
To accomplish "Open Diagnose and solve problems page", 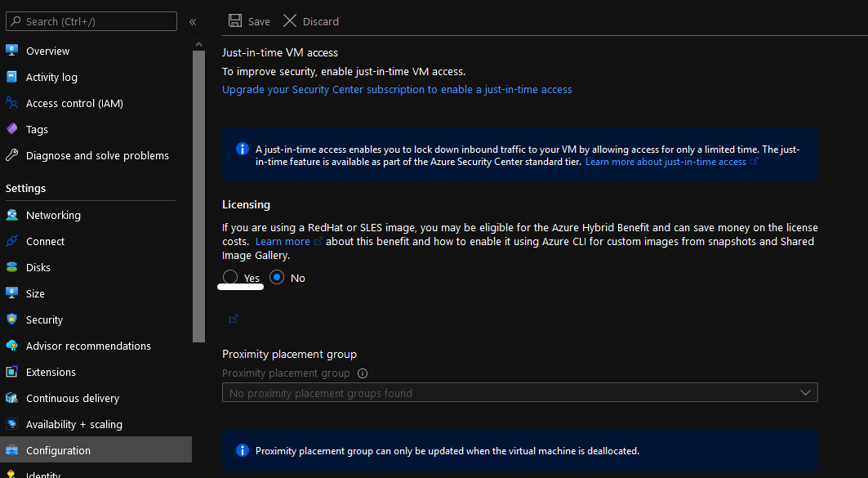I will pyautogui.click(x=96, y=155).
